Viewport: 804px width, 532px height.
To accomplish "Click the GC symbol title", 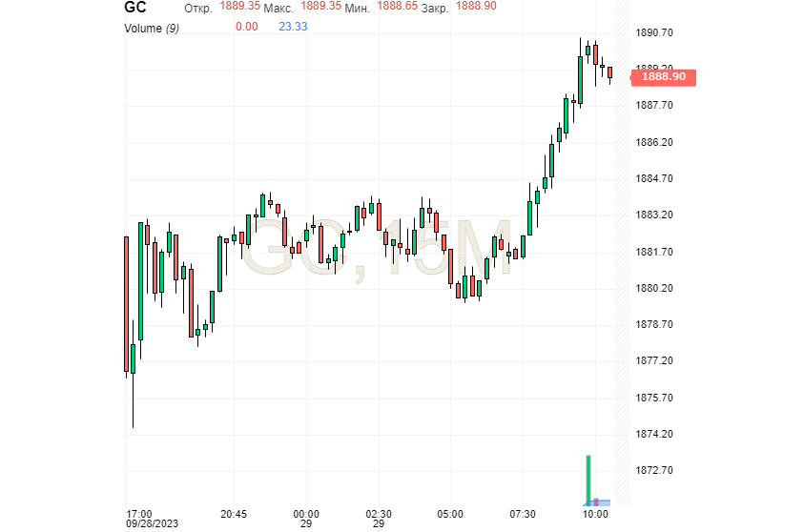I will pos(135,7).
